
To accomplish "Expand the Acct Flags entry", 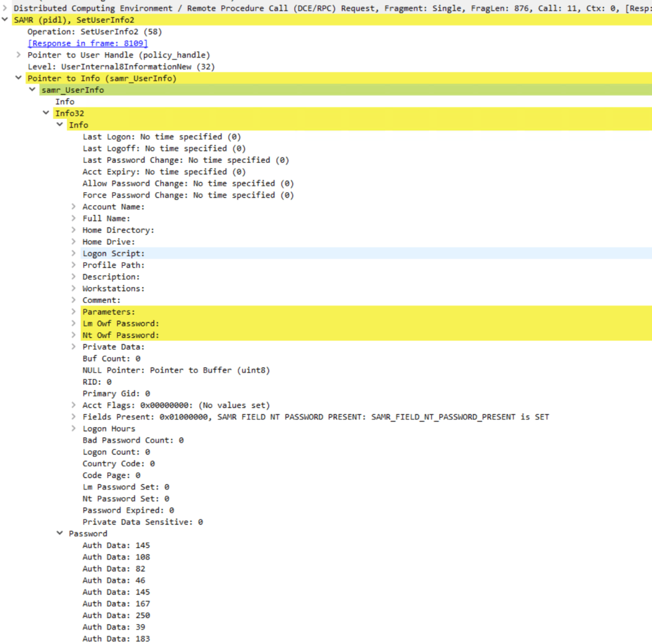I will pos(74,405).
